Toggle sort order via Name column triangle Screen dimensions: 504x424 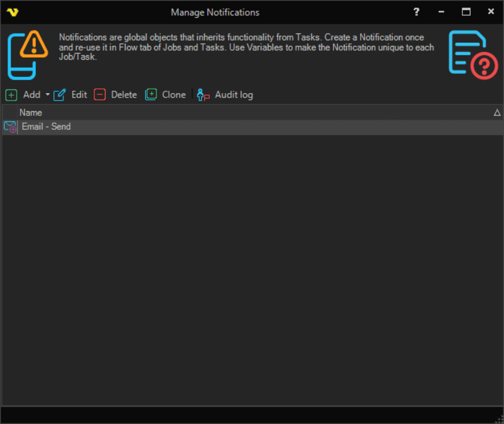[497, 112]
